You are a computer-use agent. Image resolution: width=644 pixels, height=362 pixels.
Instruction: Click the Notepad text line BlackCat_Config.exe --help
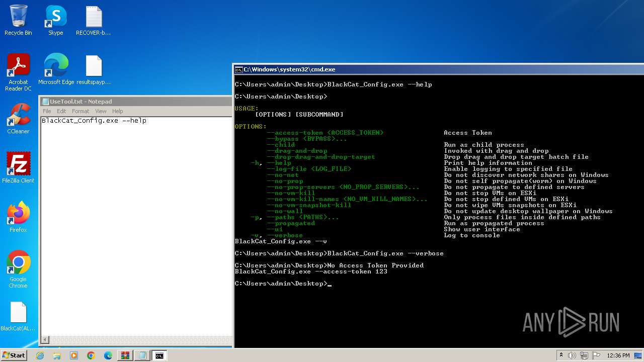[94, 121]
